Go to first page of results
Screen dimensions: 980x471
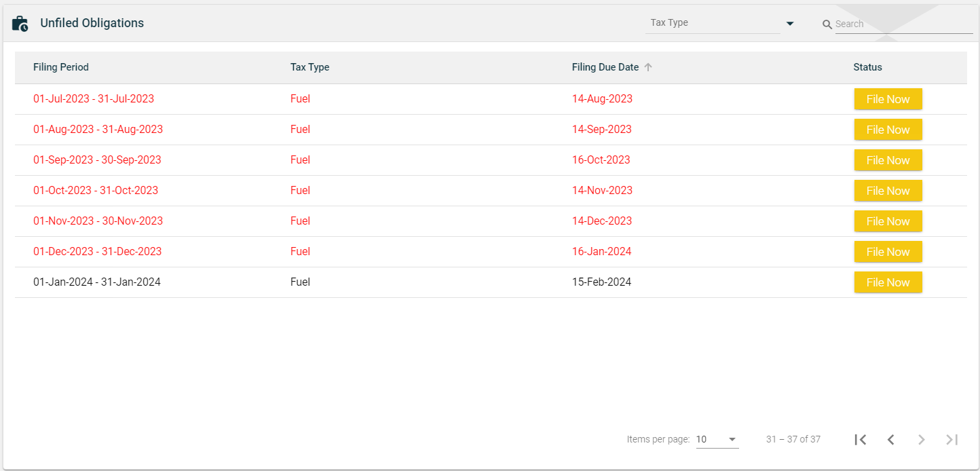[861, 440]
